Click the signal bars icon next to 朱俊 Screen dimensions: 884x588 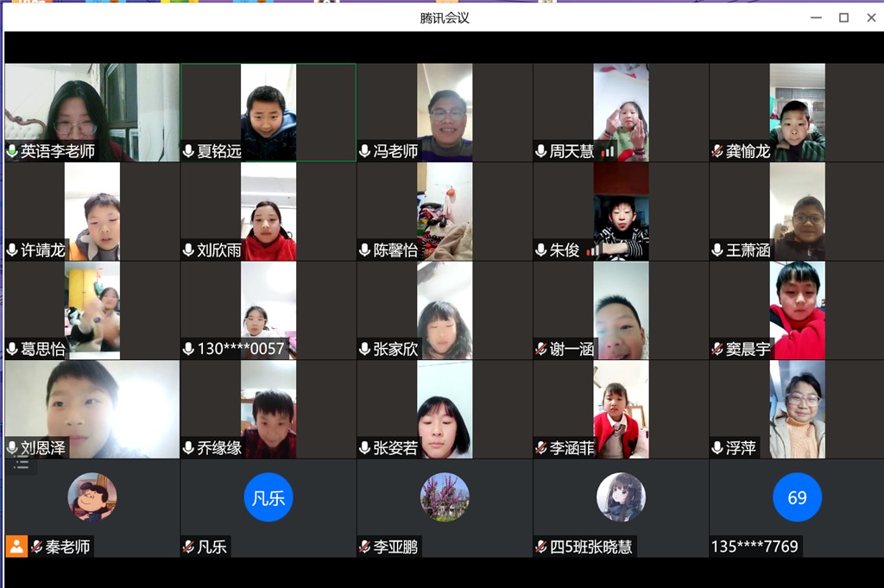(592, 250)
